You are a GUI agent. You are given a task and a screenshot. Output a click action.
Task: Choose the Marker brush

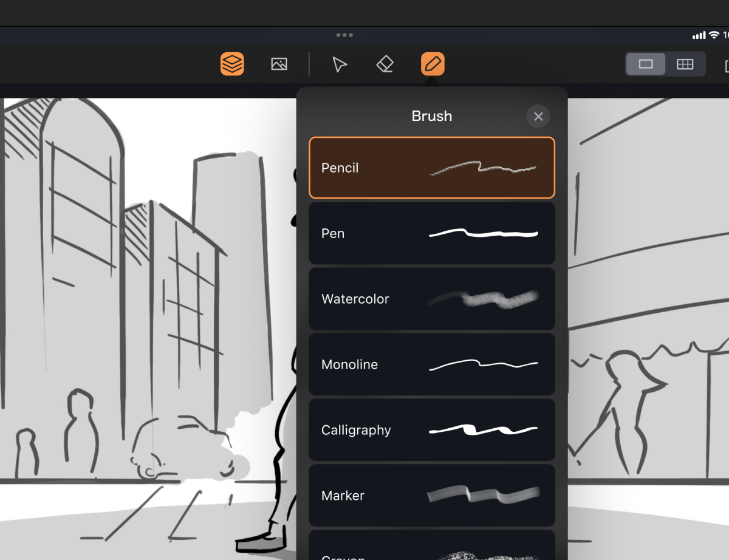pyautogui.click(x=432, y=496)
